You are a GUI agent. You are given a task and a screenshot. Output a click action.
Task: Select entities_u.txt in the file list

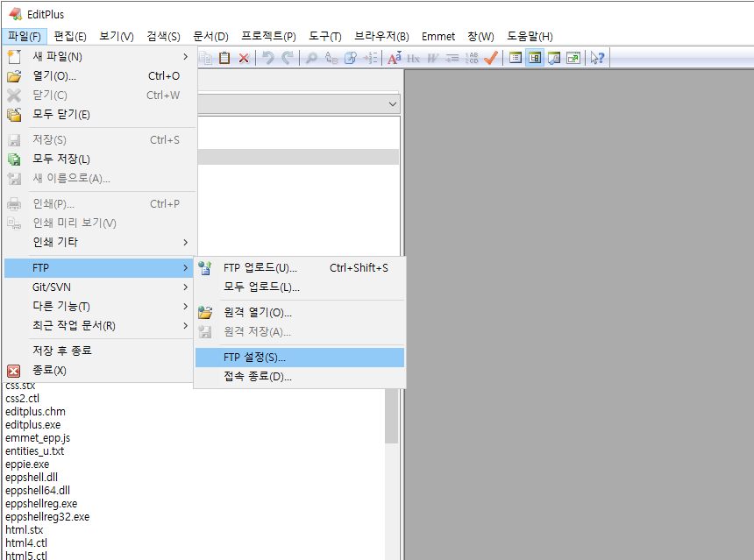[34, 451]
